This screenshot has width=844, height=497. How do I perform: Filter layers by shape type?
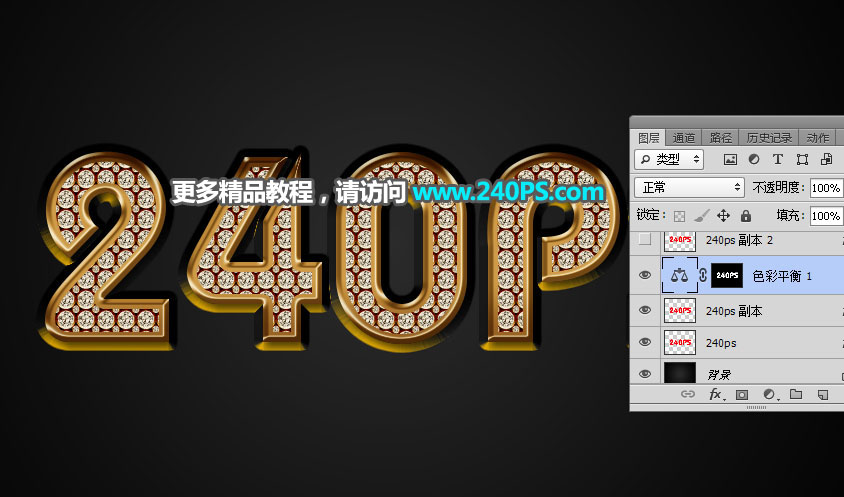(803, 159)
